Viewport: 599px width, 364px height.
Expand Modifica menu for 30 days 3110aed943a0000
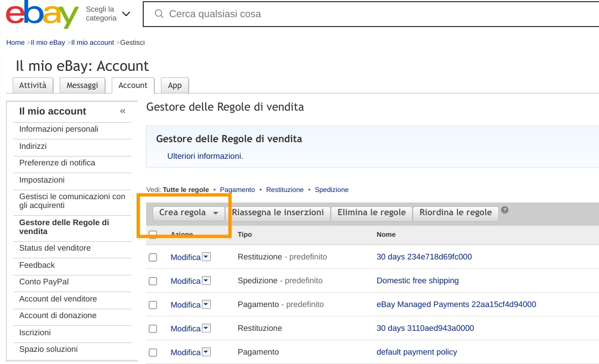tap(206, 328)
